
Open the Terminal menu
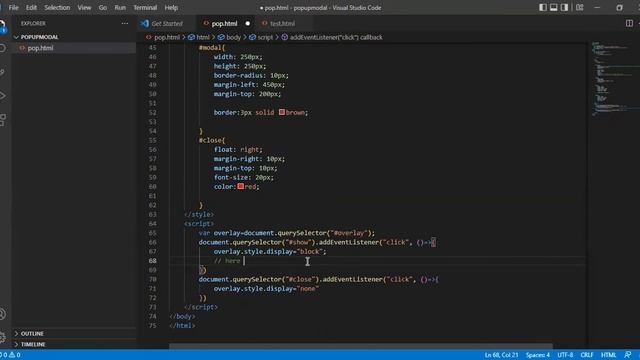click(x=145, y=7)
